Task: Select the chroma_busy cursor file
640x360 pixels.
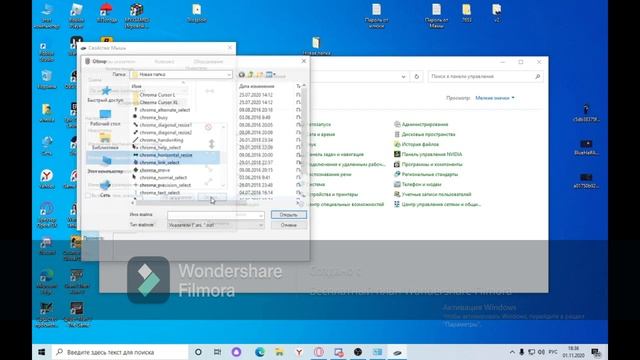Action: click(153, 118)
